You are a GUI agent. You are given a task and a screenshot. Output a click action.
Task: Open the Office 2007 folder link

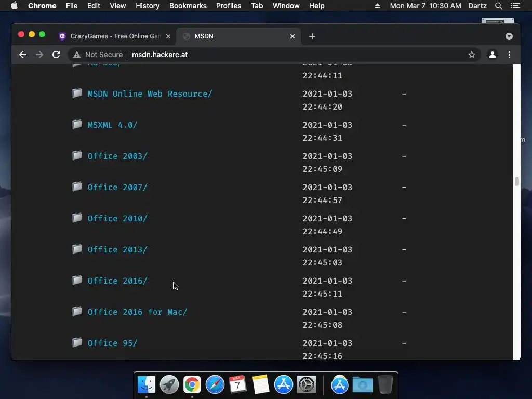point(117,188)
